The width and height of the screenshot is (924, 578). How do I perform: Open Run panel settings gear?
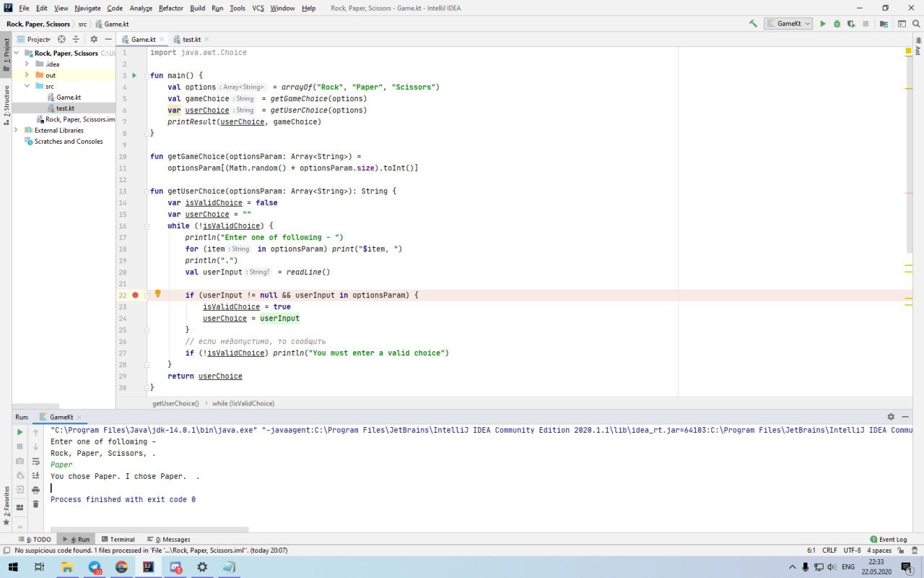coord(891,417)
